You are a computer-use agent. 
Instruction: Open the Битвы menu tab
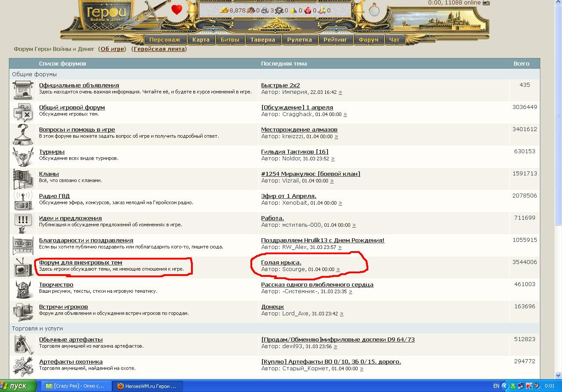[x=230, y=39]
